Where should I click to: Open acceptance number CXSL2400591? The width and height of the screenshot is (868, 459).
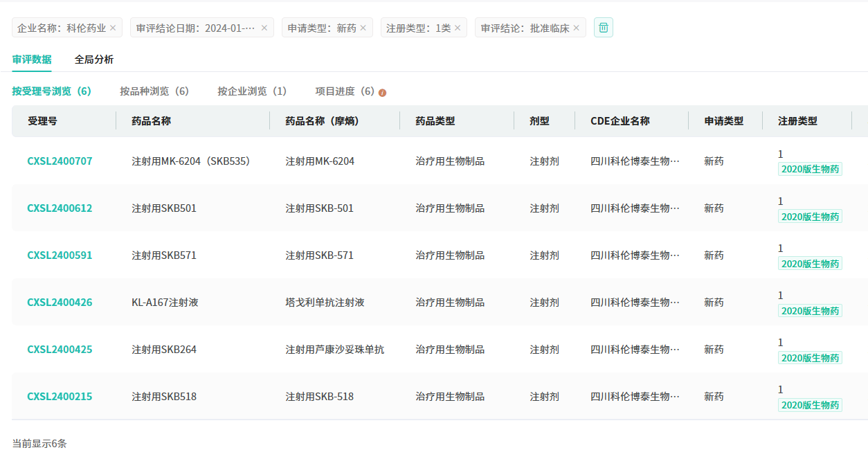click(60, 255)
